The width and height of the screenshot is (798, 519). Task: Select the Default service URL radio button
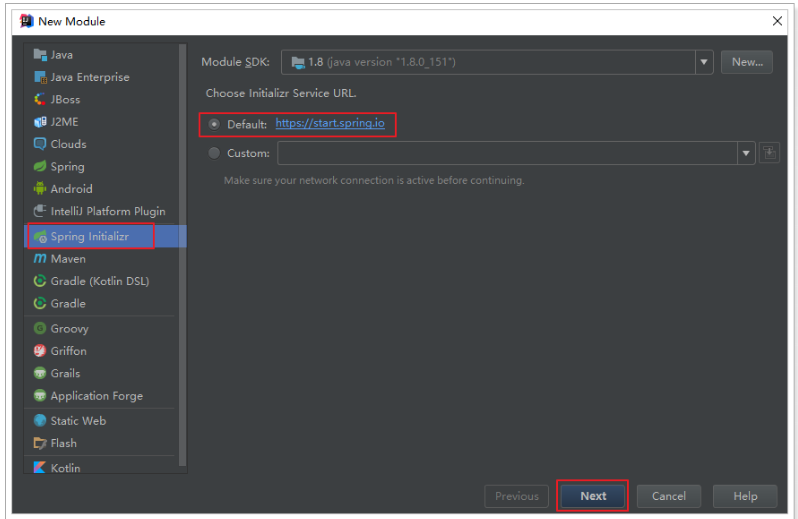point(214,124)
